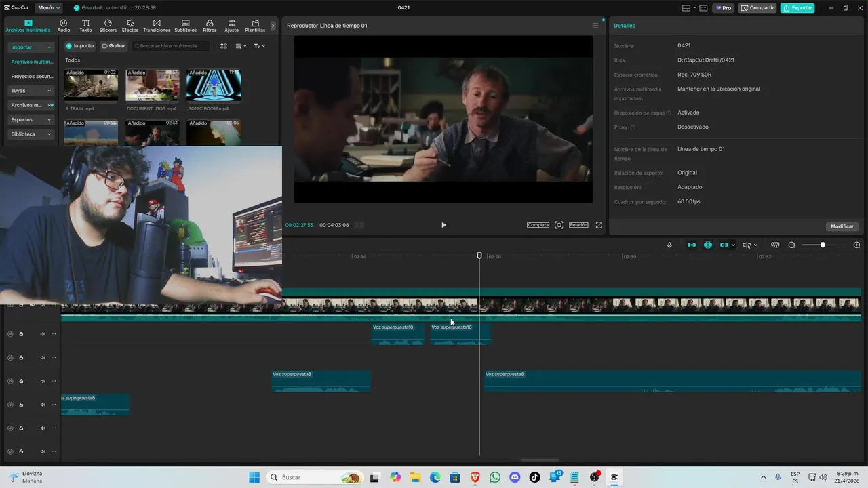Screen dimensions: 868x488
Task: Click the Grabar record button
Action: click(114, 46)
